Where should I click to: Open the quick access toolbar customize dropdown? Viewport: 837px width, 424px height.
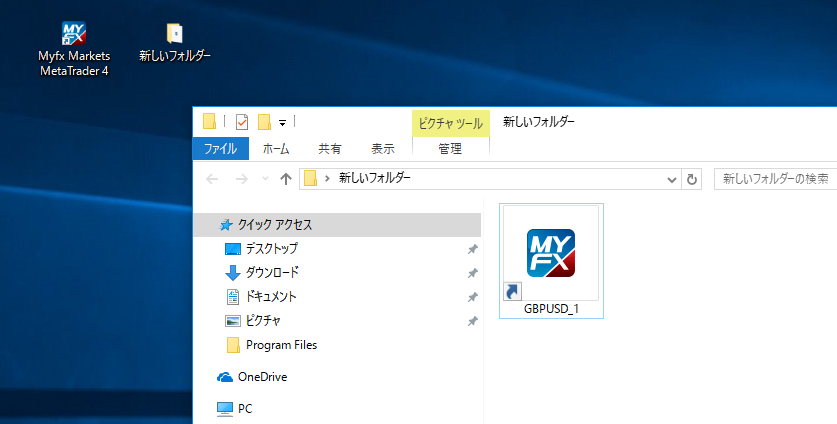click(282, 123)
